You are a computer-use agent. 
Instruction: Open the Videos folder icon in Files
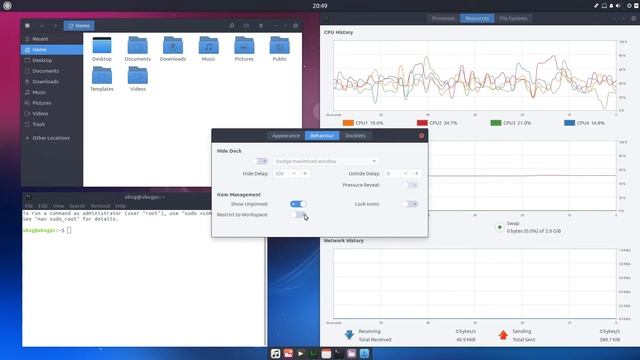[x=138, y=76]
